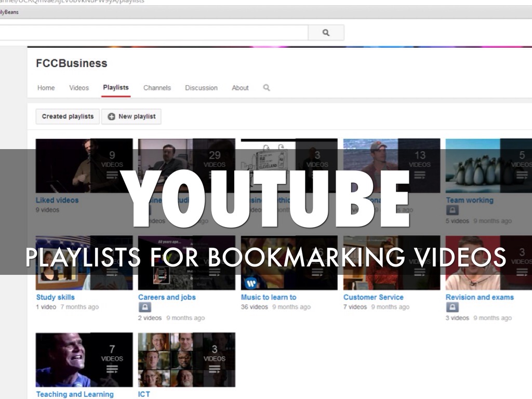Go to the Discussion tab
Image resolution: width=532 pixels, height=399 pixels.
tap(201, 88)
